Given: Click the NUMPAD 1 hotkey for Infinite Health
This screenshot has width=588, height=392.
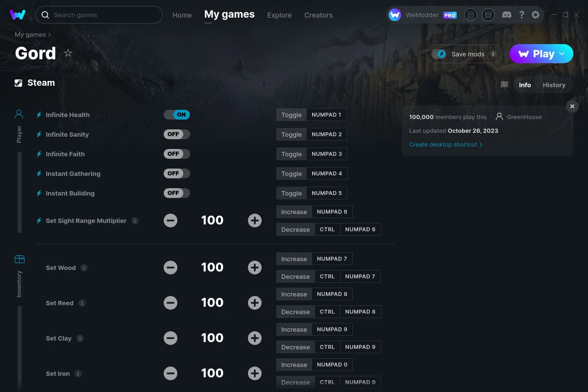Looking at the screenshot, I should 326,115.
